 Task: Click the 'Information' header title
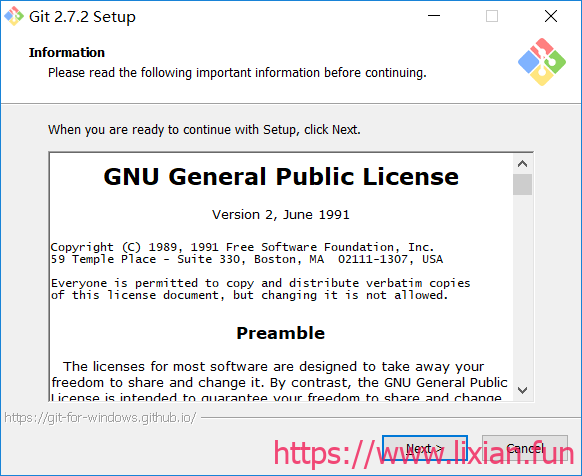point(67,53)
